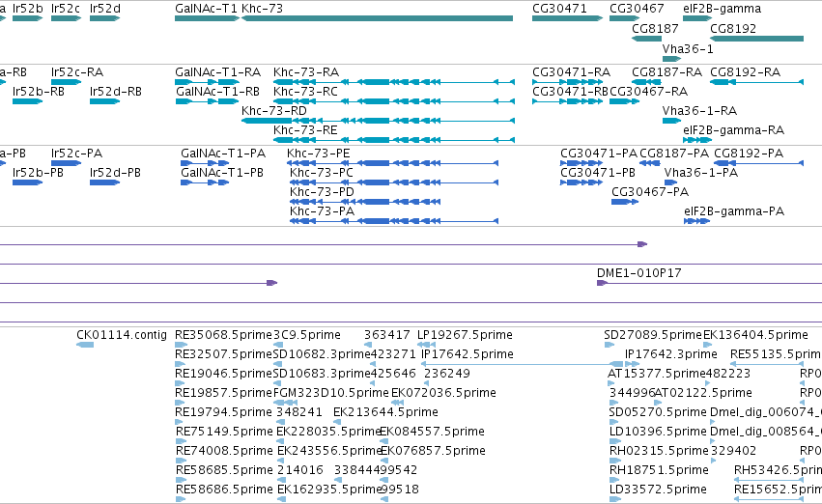The width and height of the screenshot is (822, 504).
Task: Select EST label IP17642.3prime
Action: (x=671, y=354)
